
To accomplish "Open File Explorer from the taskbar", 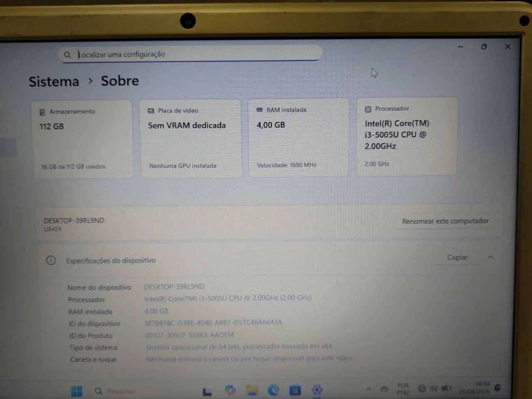I will point(252,390).
